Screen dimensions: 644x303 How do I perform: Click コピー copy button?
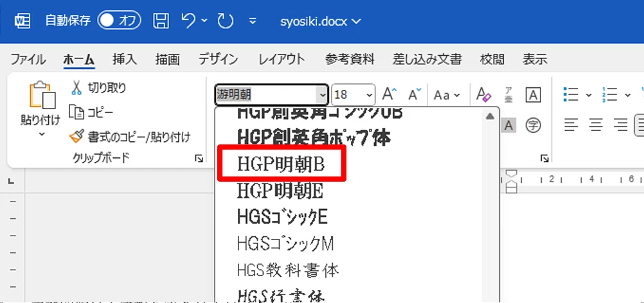click(91, 112)
